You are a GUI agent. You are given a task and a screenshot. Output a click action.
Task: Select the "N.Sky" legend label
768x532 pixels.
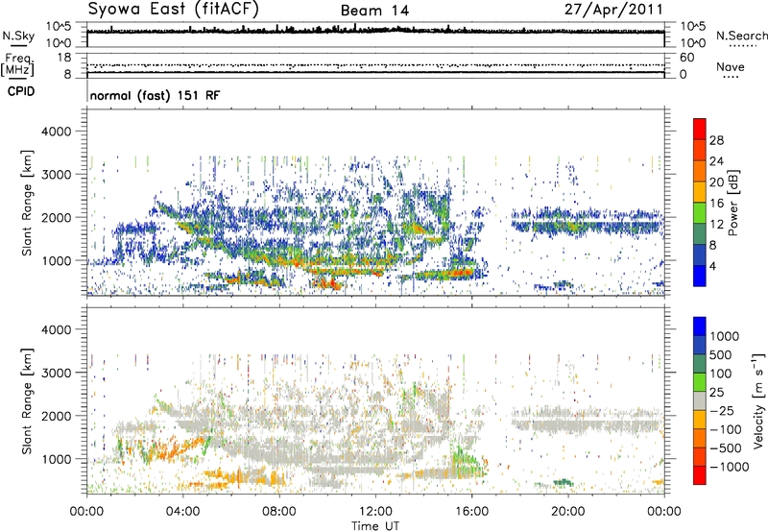[x=18, y=36]
